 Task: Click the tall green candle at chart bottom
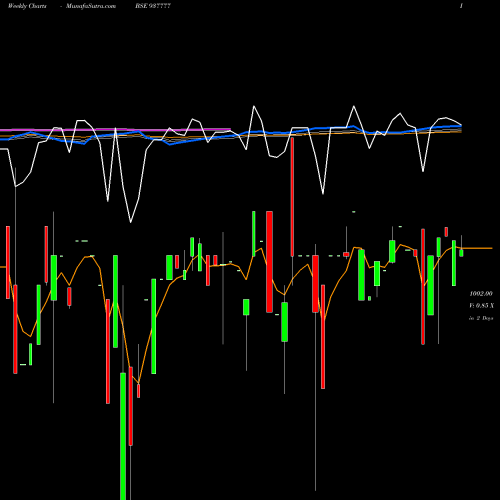123,436
